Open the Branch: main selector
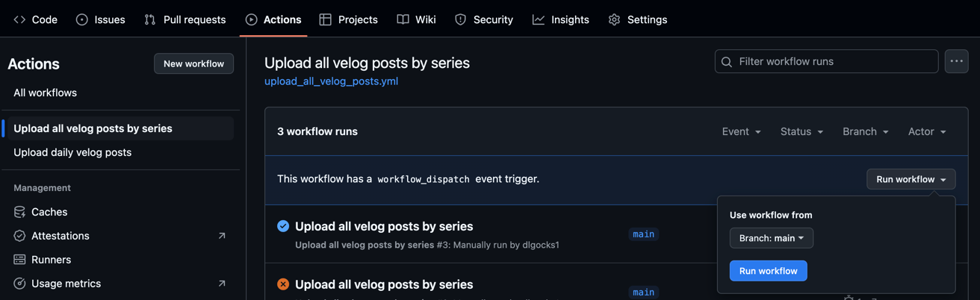 [771, 238]
